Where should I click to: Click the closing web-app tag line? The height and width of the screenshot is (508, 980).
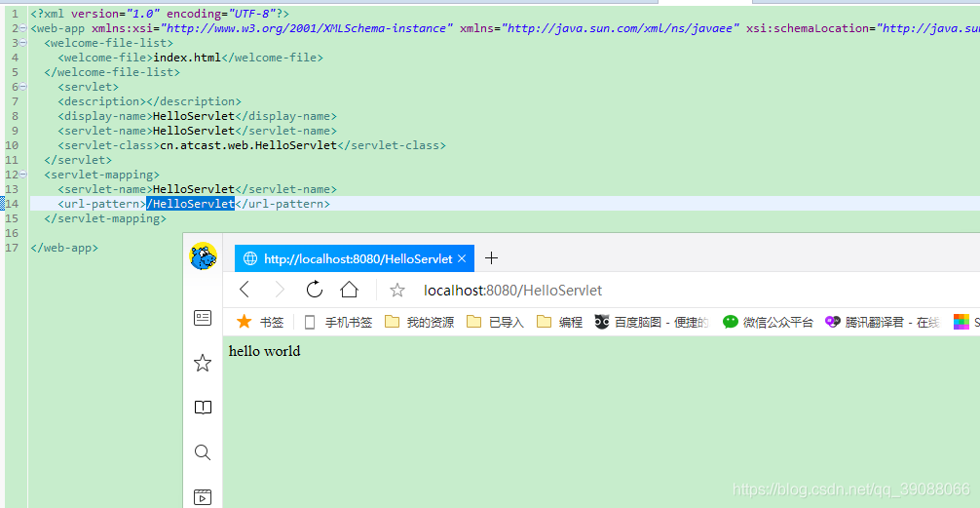(63, 247)
